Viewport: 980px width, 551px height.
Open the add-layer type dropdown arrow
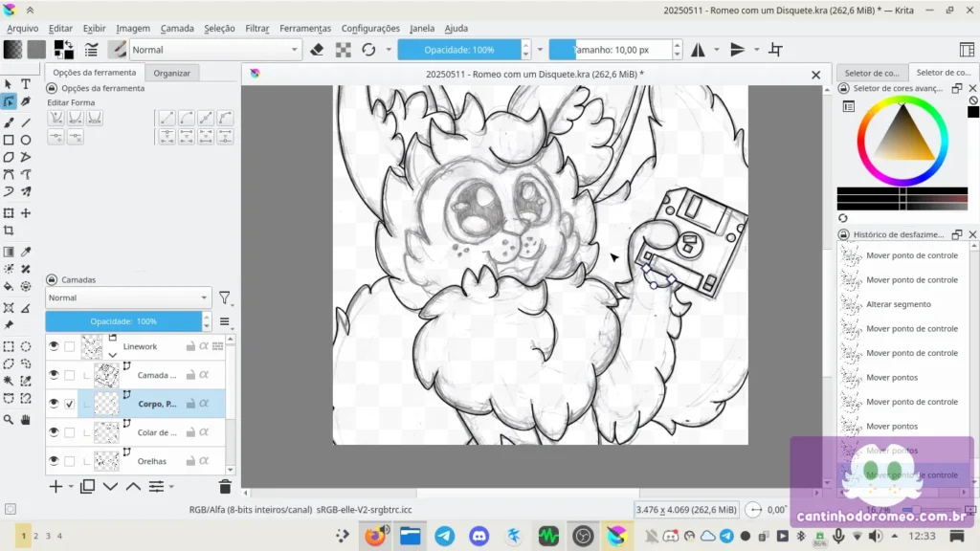point(71,487)
